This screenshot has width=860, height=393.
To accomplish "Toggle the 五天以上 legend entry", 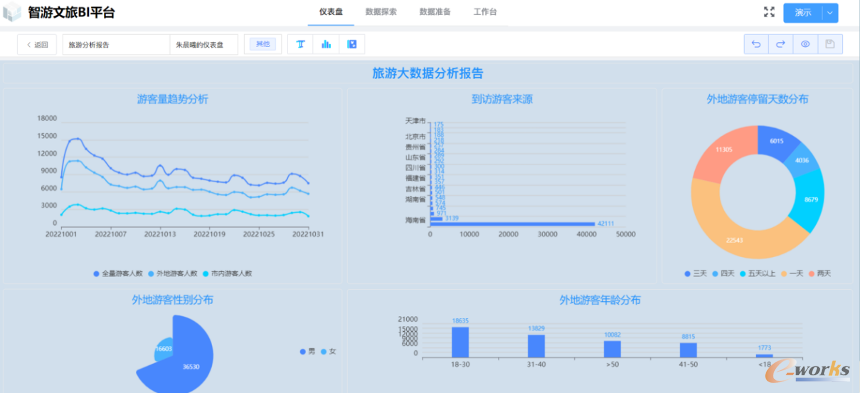I will pyautogui.click(x=757, y=273).
